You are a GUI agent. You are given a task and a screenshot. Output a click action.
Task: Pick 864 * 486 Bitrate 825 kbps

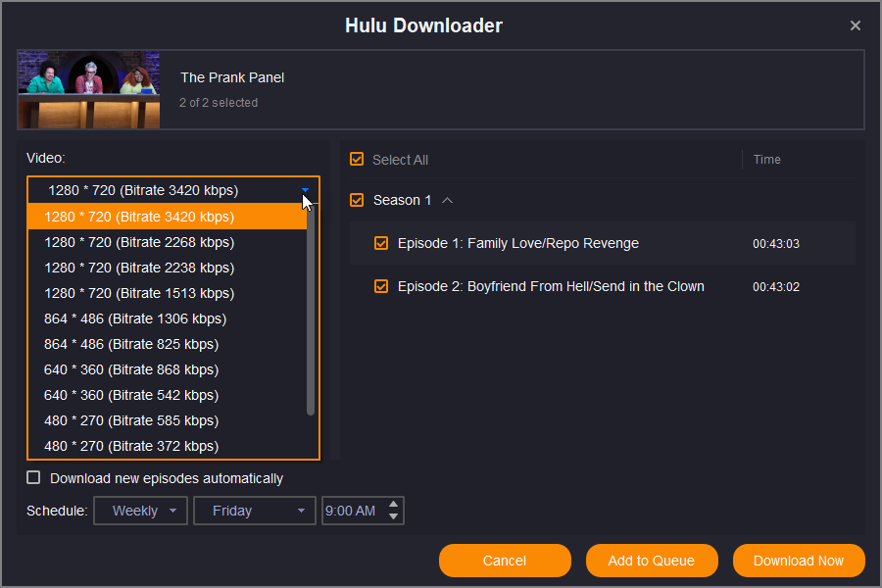point(167,344)
